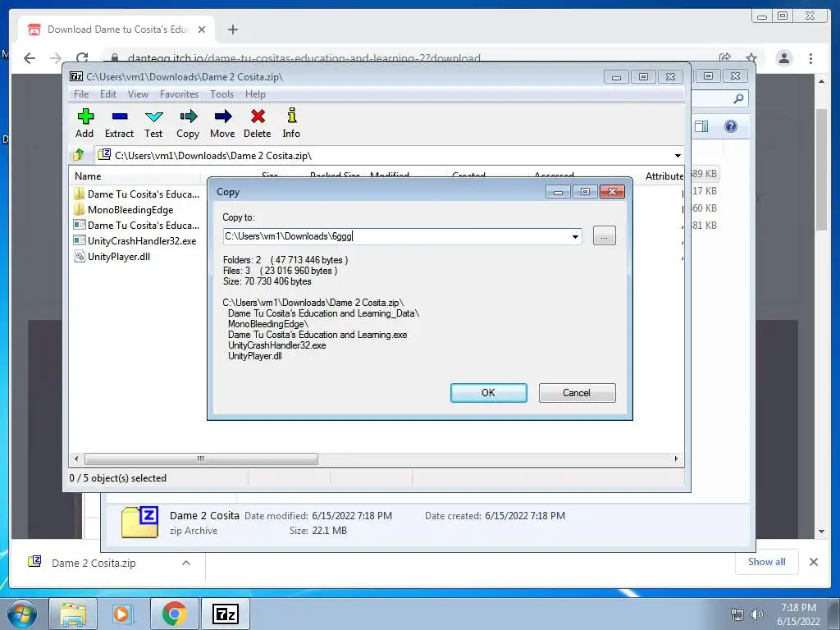Image resolution: width=840 pixels, height=630 pixels.
Task: Expand the Copy to path dropdown
Action: tap(575, 236)
